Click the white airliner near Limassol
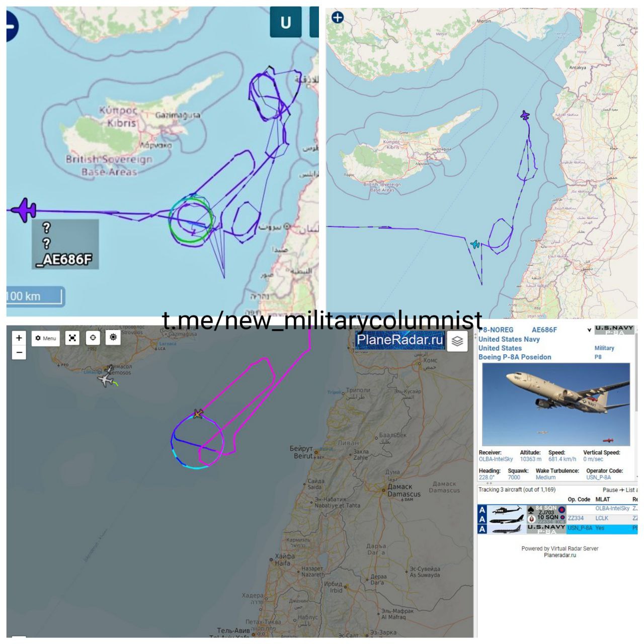The image size is (644, 644). pyautogui.click(x=106, y=380)
